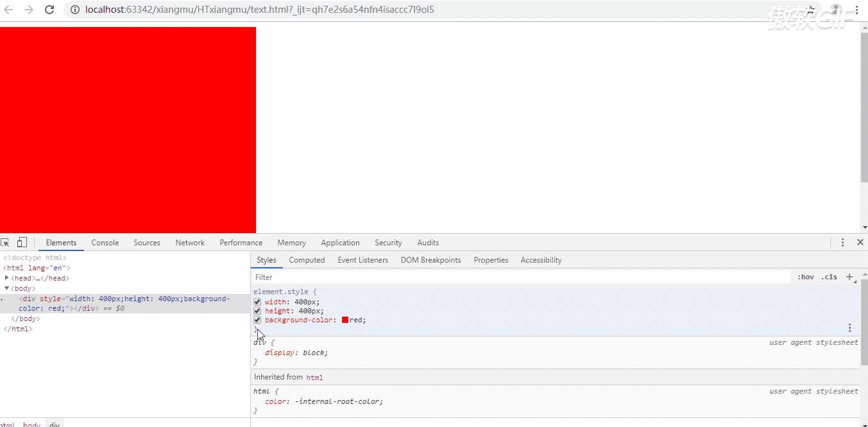Reload the current page

(x=49, y=10)
